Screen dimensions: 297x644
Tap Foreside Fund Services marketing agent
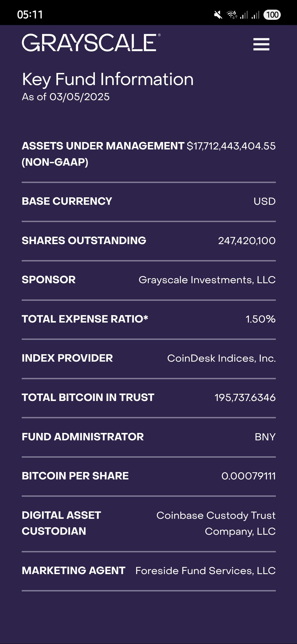coord(205,571)
